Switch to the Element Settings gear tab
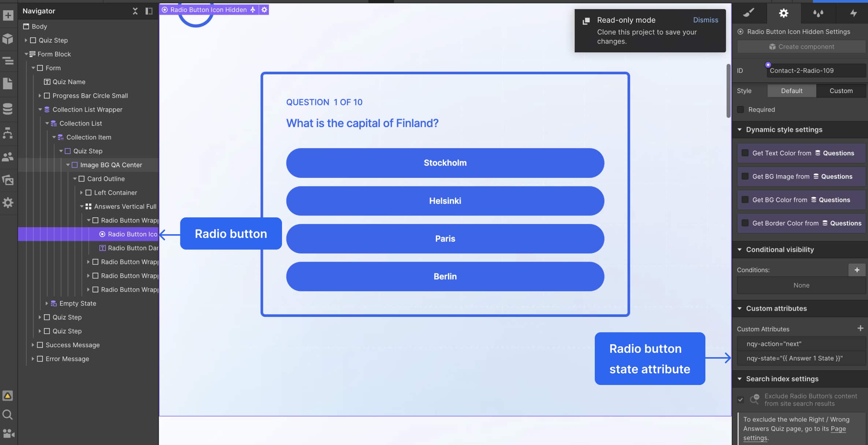The height and width of the screenshot is (445, 868). click(x=783, y=13)
